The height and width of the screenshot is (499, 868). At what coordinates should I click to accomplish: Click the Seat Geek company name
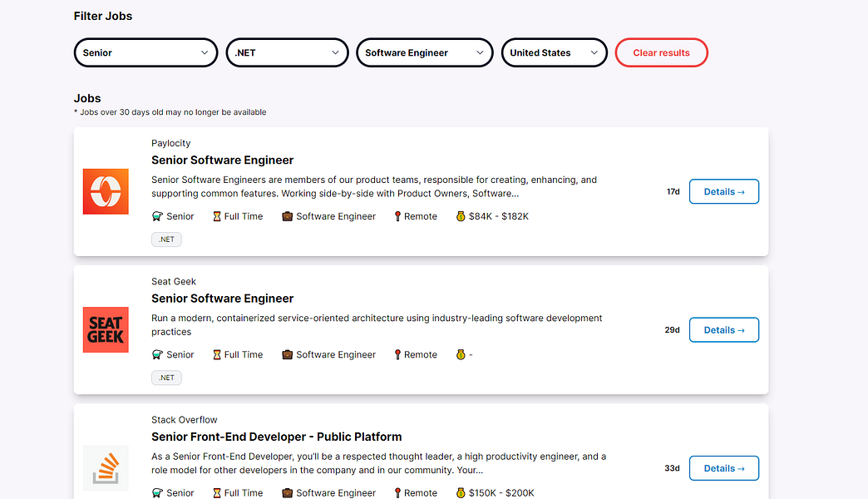(174, 281)
